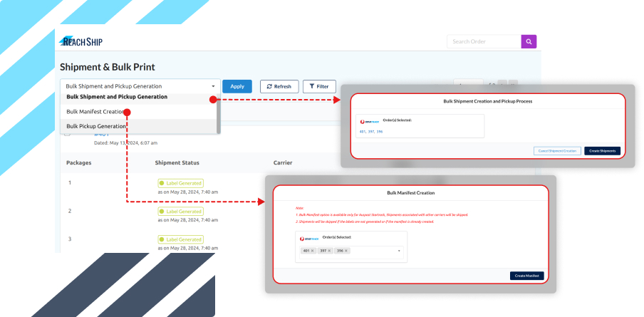Click StarTrack logo in Bulk Manifest Creation dialog
Viewport: 644px width, 317px height.
coord(309,239)
